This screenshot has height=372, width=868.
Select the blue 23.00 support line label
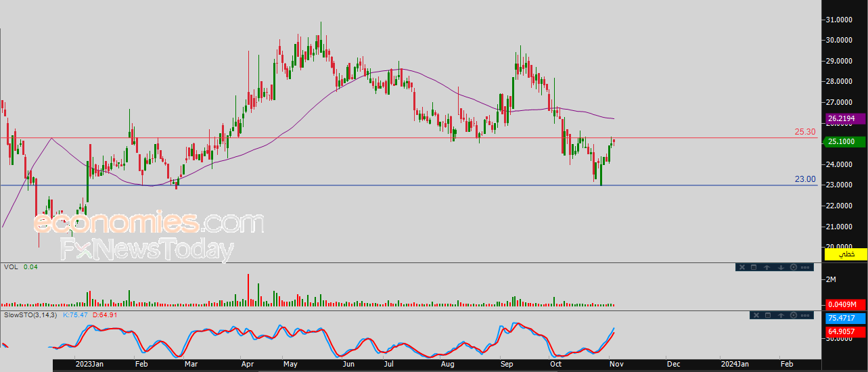click(804, 179)
